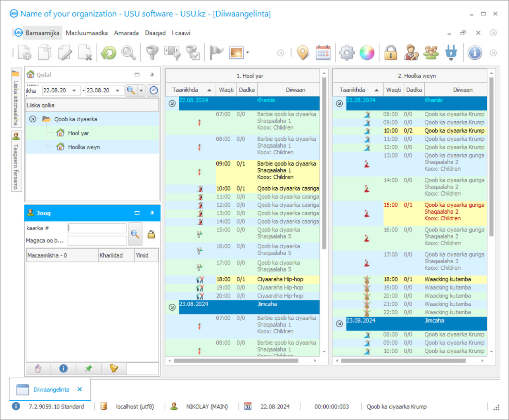Collapse the Qoob ka ciyaarka tree node
The height and width of the screenshot is (420, 509).
[33, 119]
